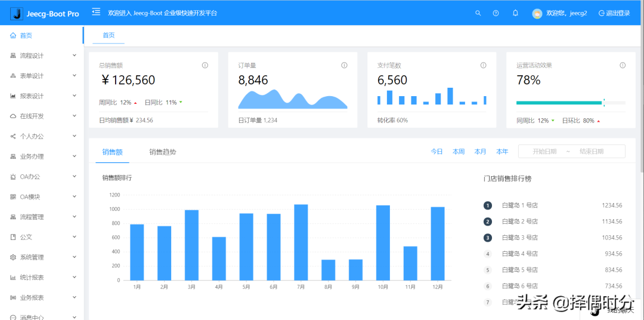Open the help question mark icon
The image size is (644, 320).
click(x=496, y=13)
